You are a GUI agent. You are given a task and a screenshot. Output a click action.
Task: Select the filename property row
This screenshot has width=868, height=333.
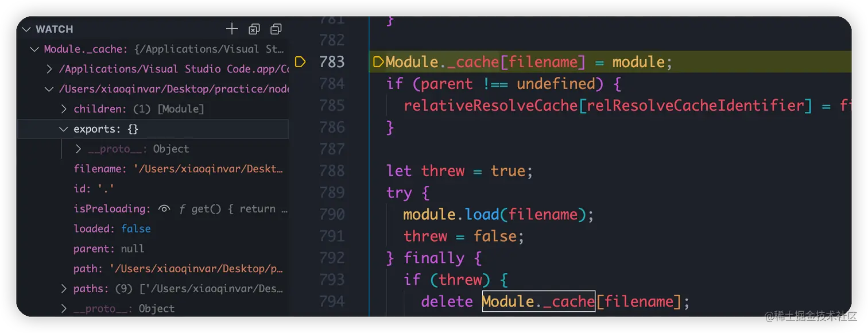pyautogui.click(x=153, y=169)
